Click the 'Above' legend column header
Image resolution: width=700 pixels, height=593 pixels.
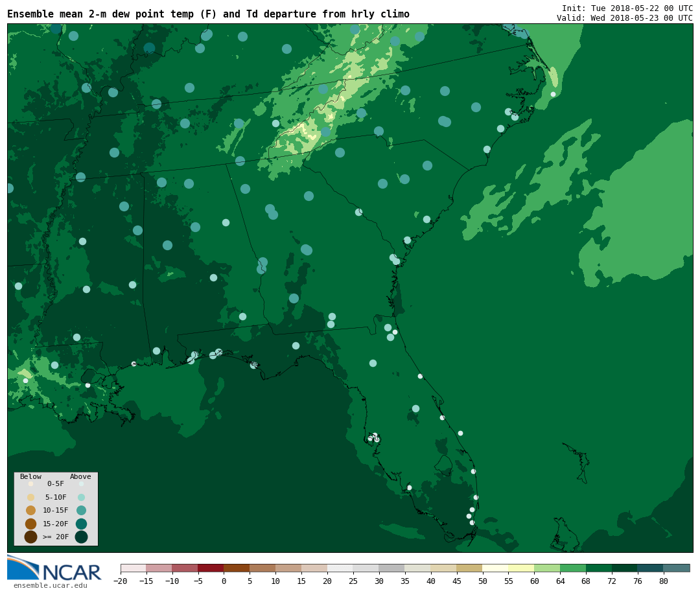click(80, 476)
